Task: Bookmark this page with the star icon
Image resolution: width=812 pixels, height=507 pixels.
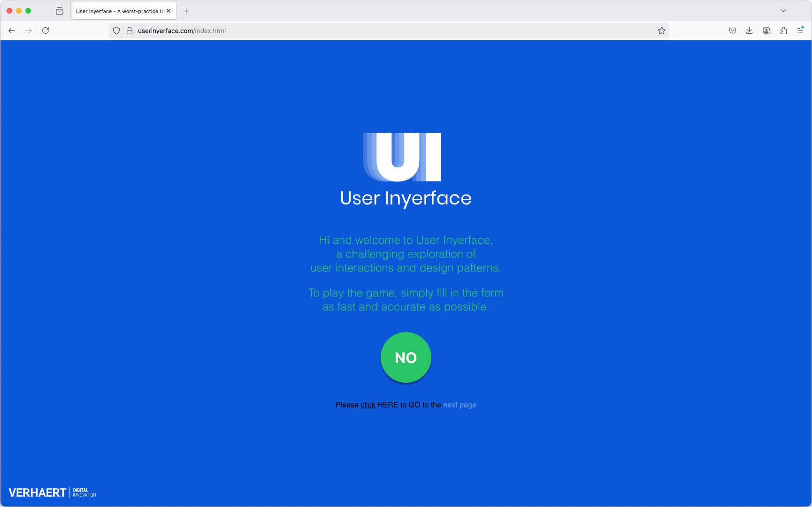Action: [662, 30]
